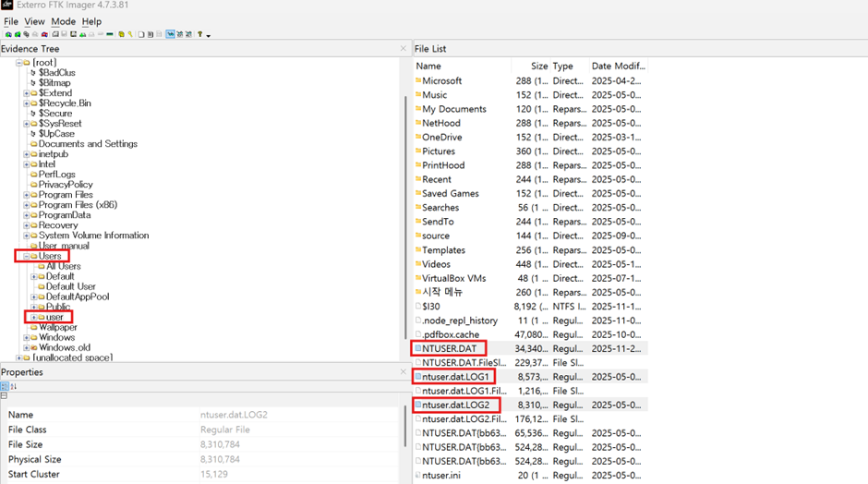The height and width of the screenshot is (484, 868).
Task: Expand the $Extend tree node
Action: coord(26,93)
